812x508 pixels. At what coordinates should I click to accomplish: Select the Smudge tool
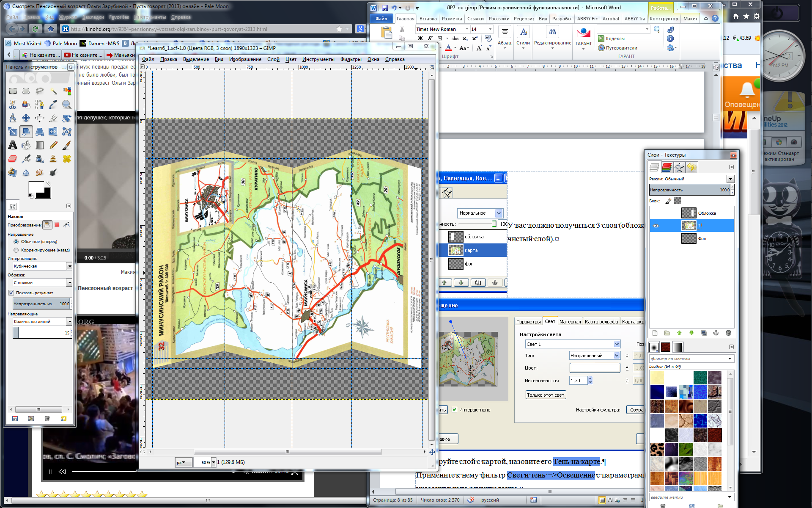(x=40, y=172)
